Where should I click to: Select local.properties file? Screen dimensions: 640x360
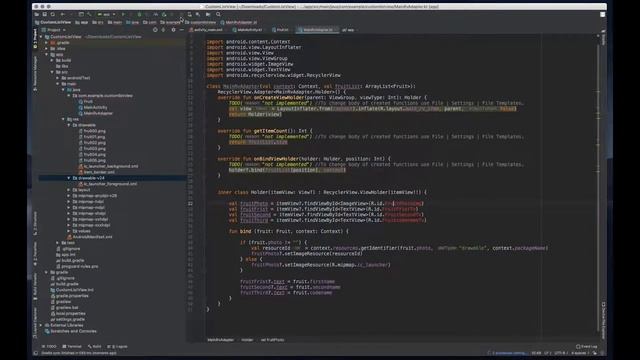click(x=68, y=313)
